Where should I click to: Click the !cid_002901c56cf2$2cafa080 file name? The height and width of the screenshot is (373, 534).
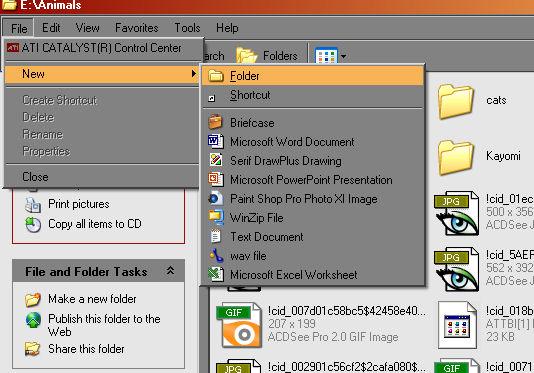tap(347, 367)
